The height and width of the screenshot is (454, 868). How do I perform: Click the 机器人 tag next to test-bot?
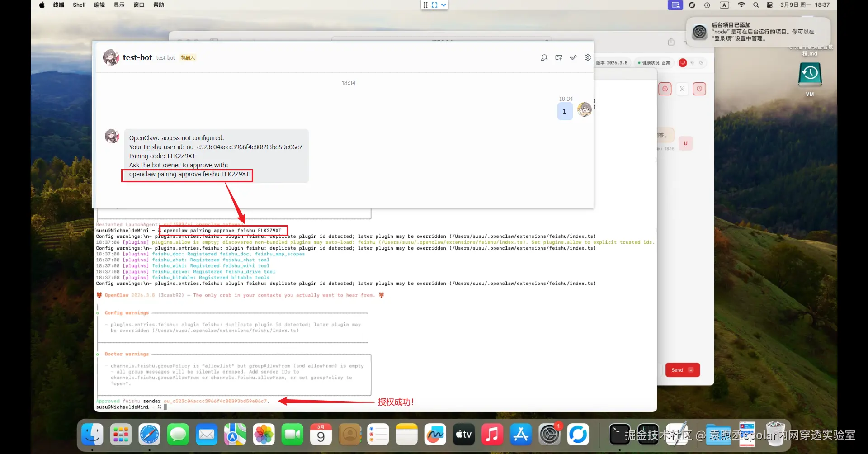pos(188,58)
